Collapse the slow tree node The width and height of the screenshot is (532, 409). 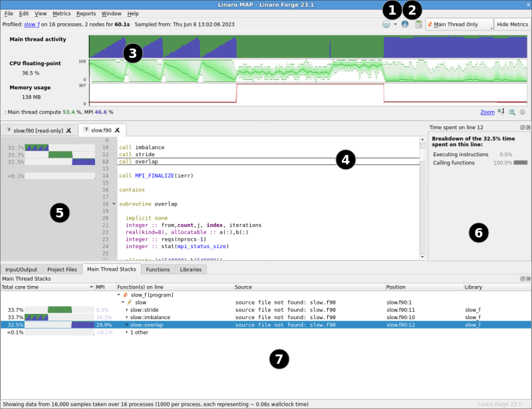[x=123, y=302]
